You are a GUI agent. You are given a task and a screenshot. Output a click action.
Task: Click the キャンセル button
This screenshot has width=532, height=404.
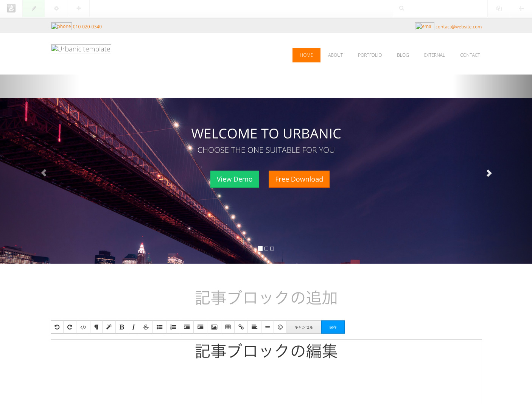[304, 327]
